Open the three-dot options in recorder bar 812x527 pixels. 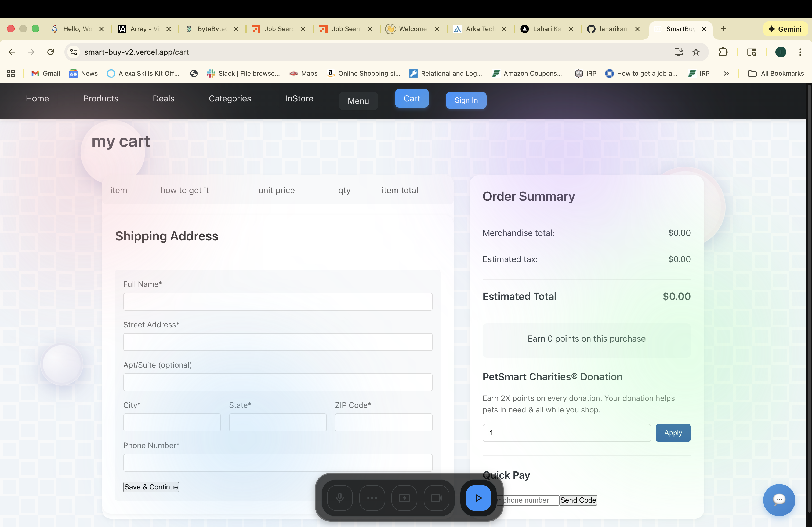pyautogui.click(x=372, y=498)
